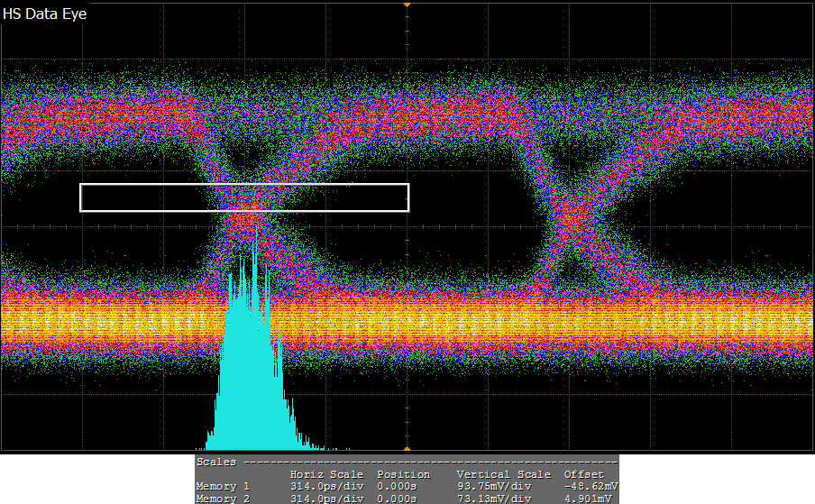
Task: Click Memory 2 vertical scale 73.13mV/div value
Action: click(494, 499)
